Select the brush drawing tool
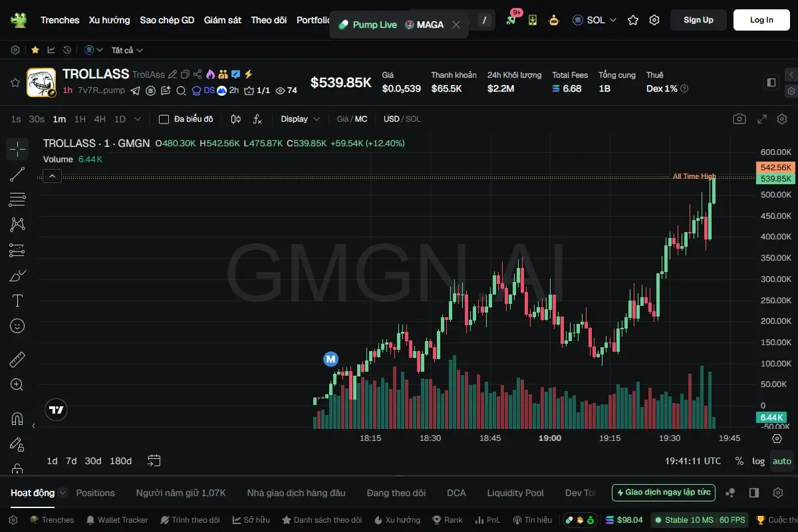This screenshot has width=798, height=532. (x=17, y=275)
